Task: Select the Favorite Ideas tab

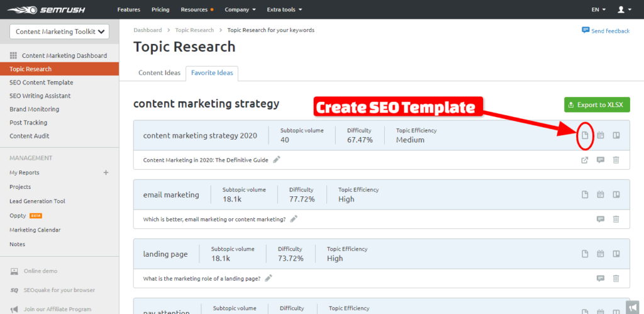Action: pyautogui.click(x=212, y=73)
